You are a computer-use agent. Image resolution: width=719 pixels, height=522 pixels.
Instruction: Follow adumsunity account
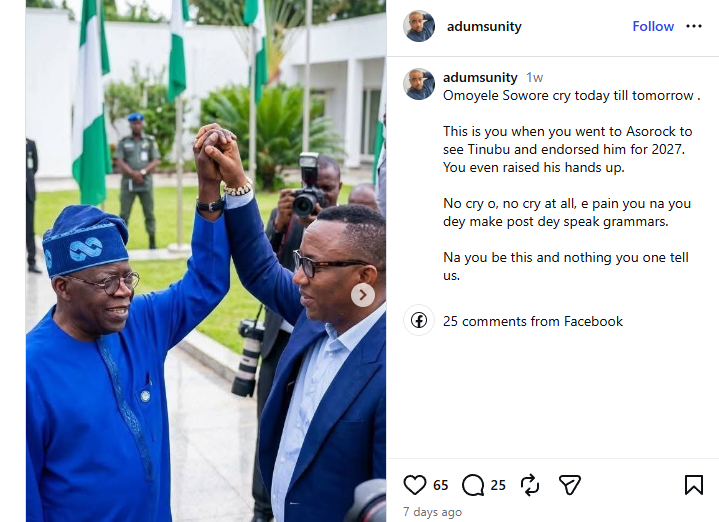[x=653, y=27]
